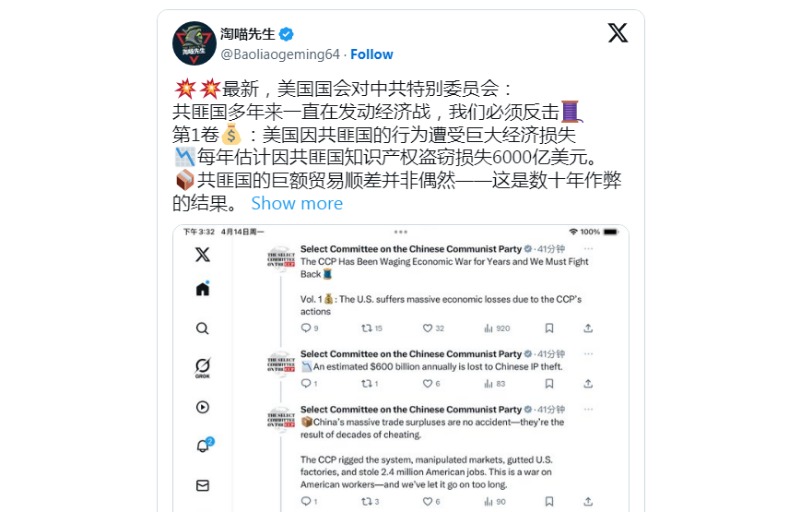Click the X logo in embedded sidebar
This screenshot has width=800, height=512.
pyautogui.click(x=203, y=254)
